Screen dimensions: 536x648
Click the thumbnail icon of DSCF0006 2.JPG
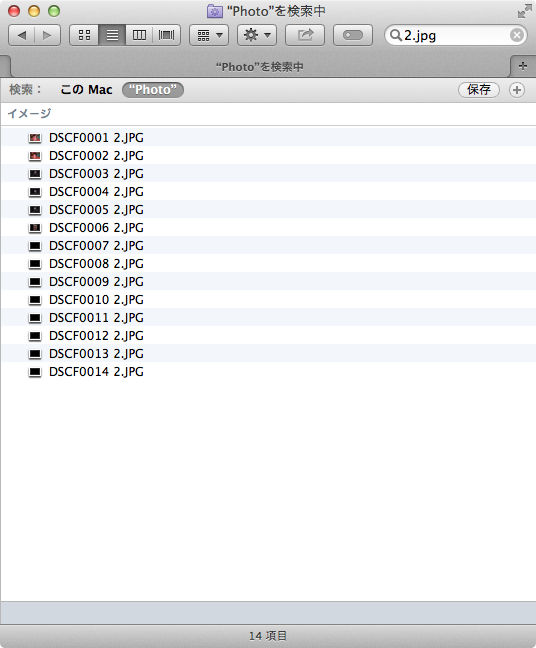(35, 228)
